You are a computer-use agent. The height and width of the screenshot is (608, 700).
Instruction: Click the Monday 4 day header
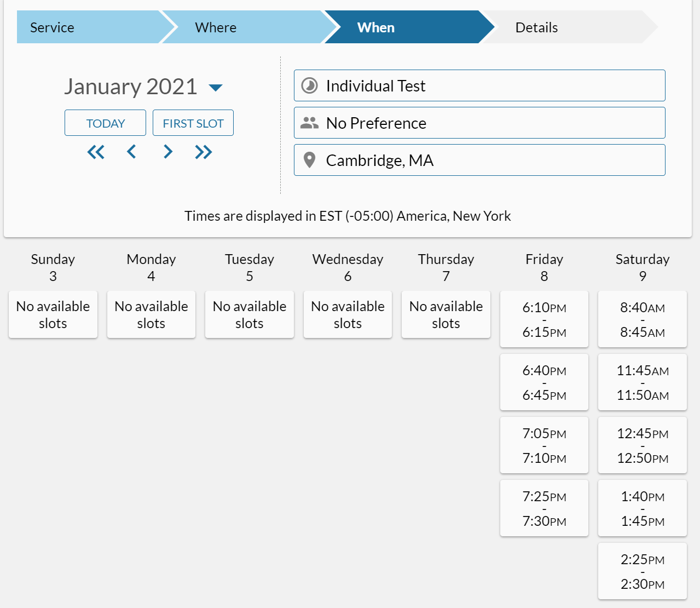[x=151, y=267]
